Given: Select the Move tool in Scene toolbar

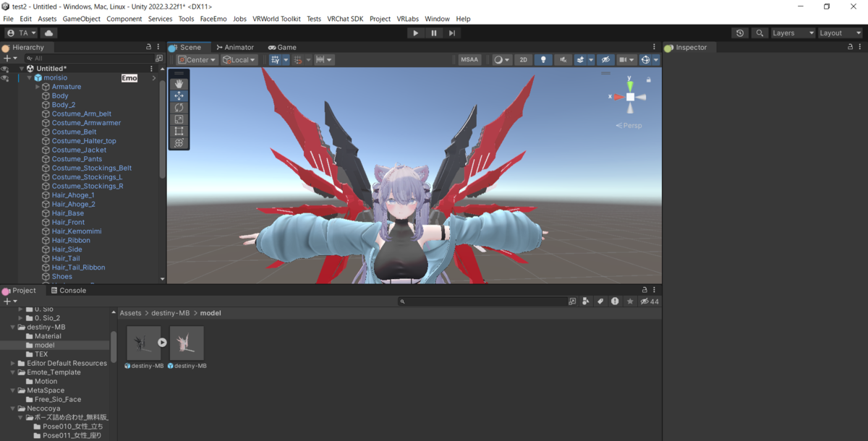Looking at the screenshot, I should pos(179,95).
